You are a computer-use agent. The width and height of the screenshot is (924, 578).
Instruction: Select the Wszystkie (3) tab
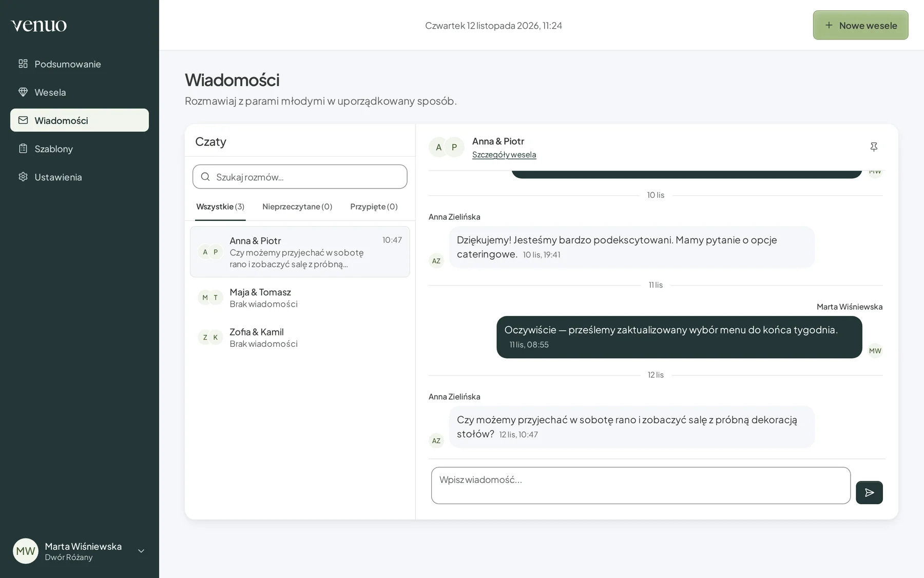click(x=220, y=207)
